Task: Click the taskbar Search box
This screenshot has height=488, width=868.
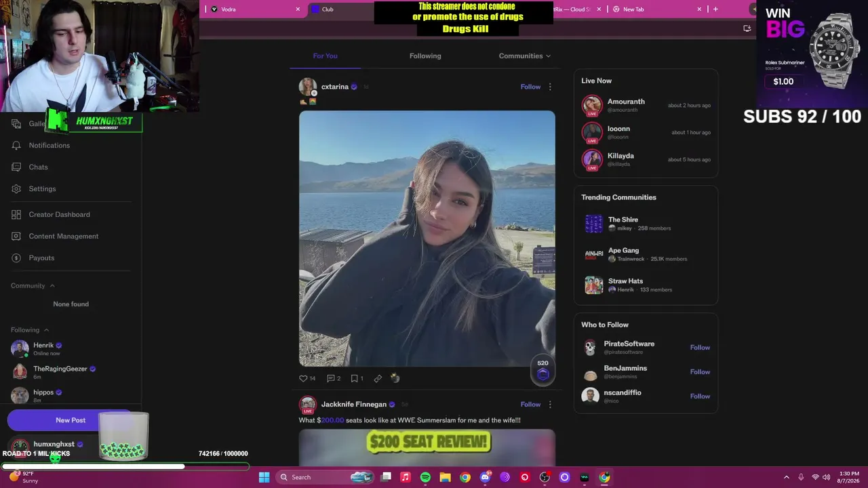Action: tap(325, 477)
